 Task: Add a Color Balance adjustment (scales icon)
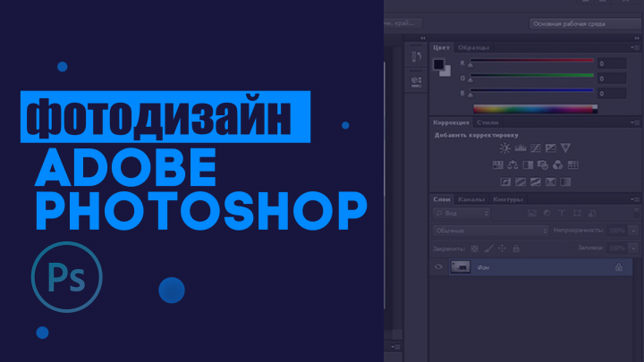tap(513, 165)
